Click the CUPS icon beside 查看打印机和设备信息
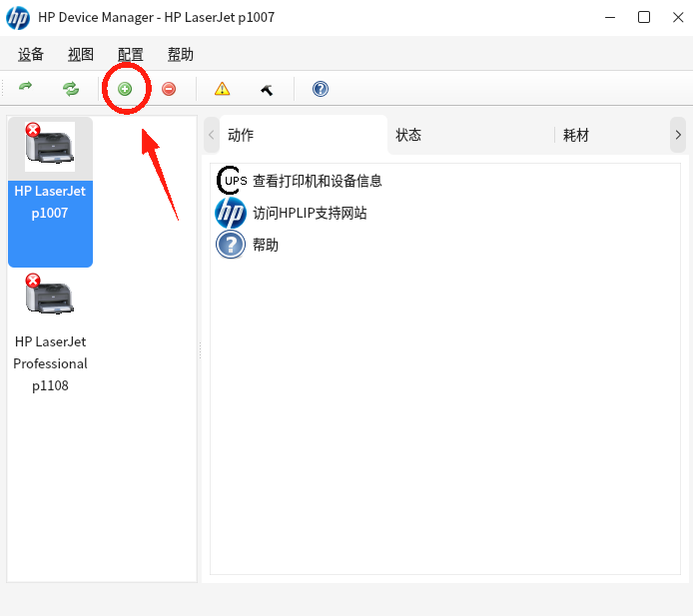This screenshot has width=693, height=616. [231, 181]
